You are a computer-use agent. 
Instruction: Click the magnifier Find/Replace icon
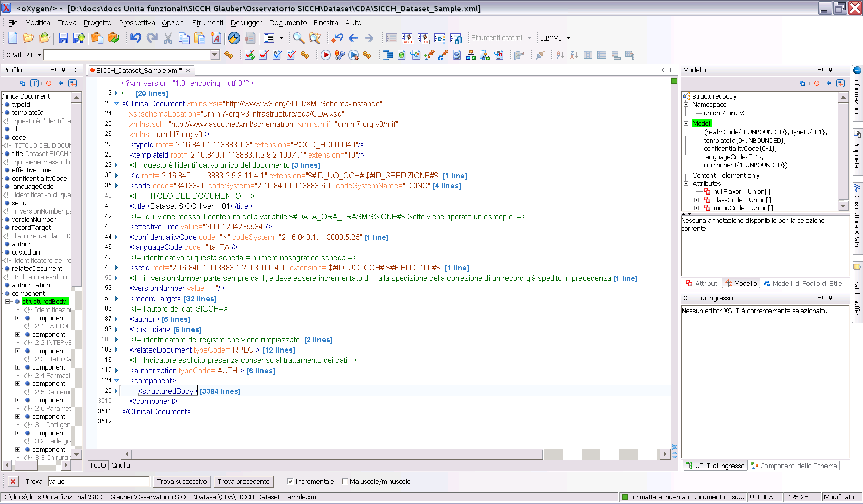coord(298,38)
